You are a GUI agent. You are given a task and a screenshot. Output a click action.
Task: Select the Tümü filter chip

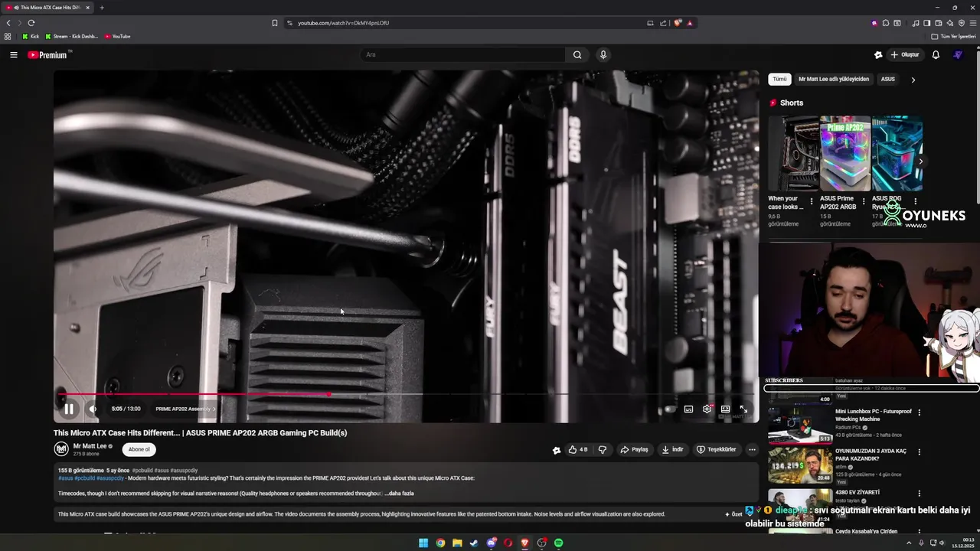779,79
